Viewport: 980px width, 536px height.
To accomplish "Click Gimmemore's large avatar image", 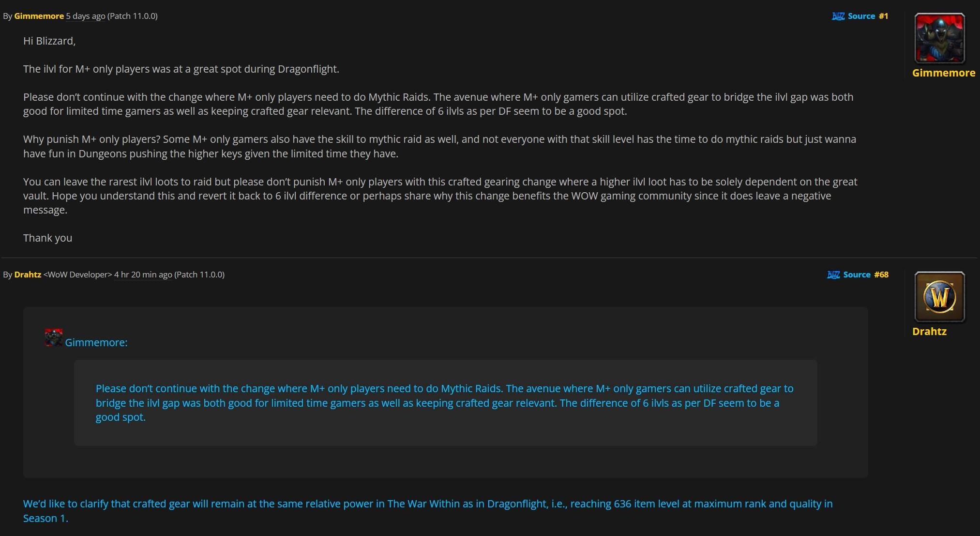I will 939,38.
